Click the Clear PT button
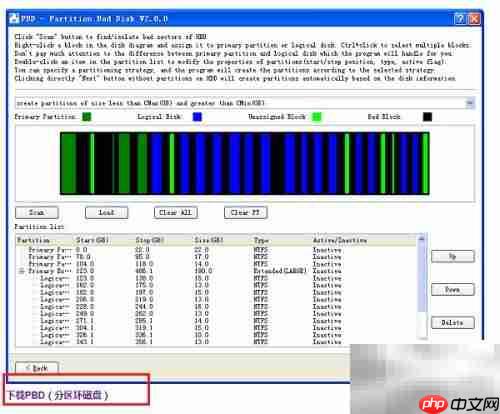Image resolution: width=500 pixels, height=414 pixels. [246, 213]
